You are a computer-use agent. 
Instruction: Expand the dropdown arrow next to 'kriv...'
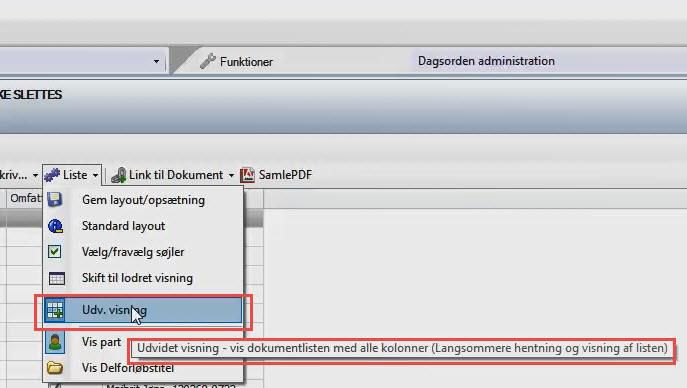(35, 176)
